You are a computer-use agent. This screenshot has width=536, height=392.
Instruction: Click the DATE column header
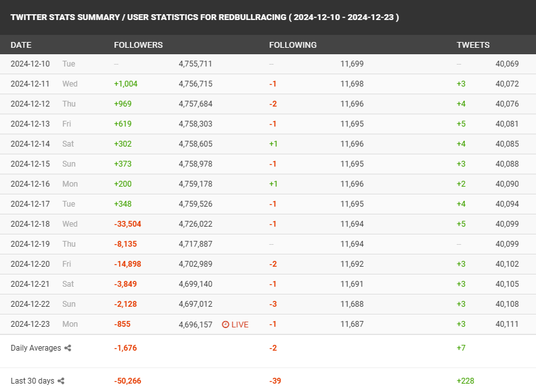[21, 45]
